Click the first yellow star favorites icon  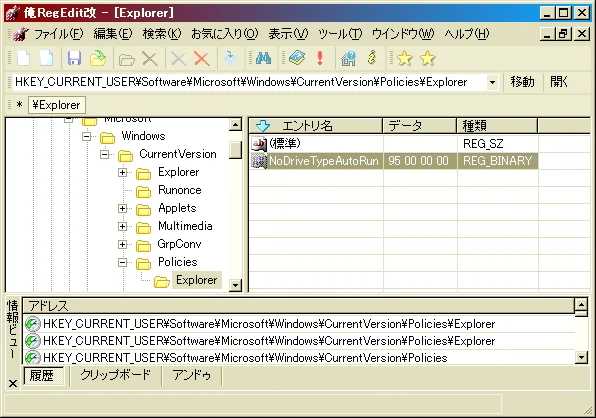[x=404, y=58]
